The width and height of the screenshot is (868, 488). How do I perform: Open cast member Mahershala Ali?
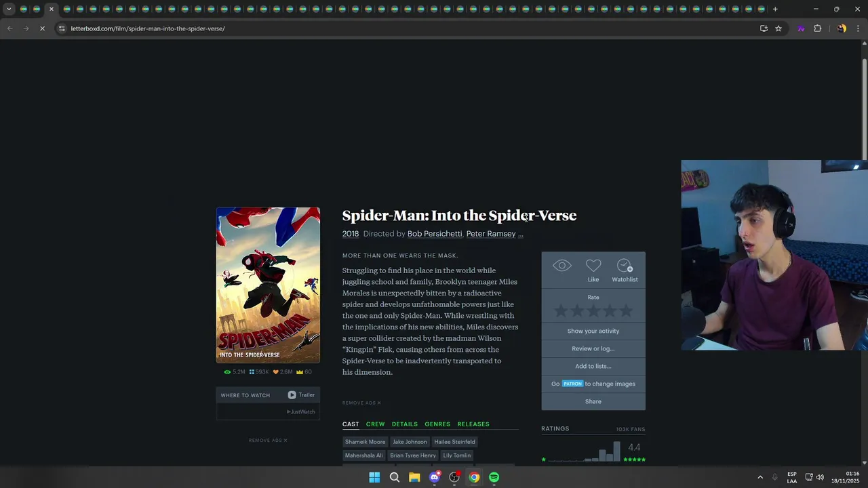click(363, 455)
